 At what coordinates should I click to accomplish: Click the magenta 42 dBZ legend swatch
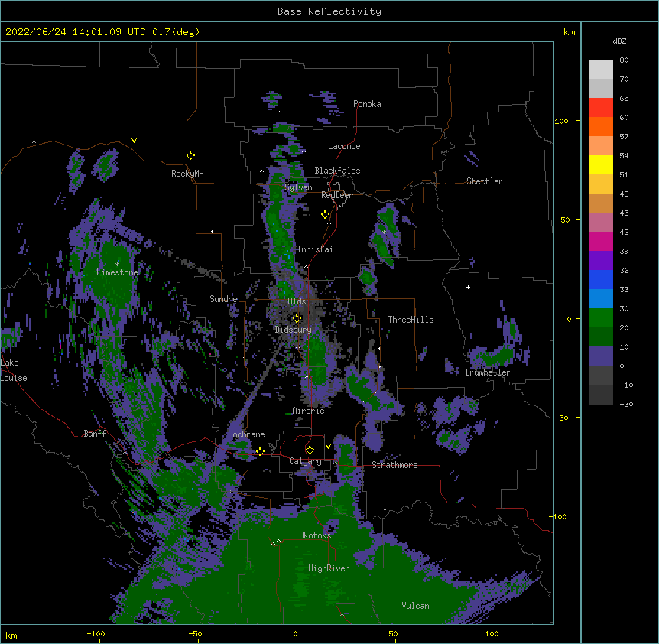(601, 241)
